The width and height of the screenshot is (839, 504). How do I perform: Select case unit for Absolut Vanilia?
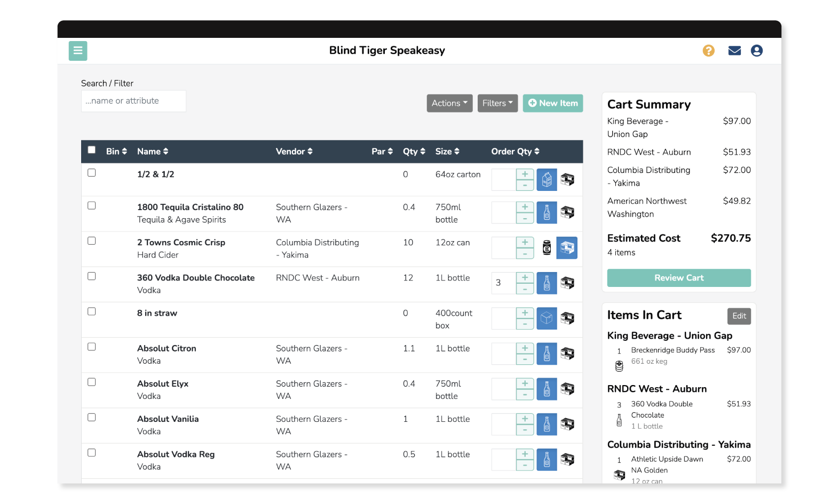(567, 424)
